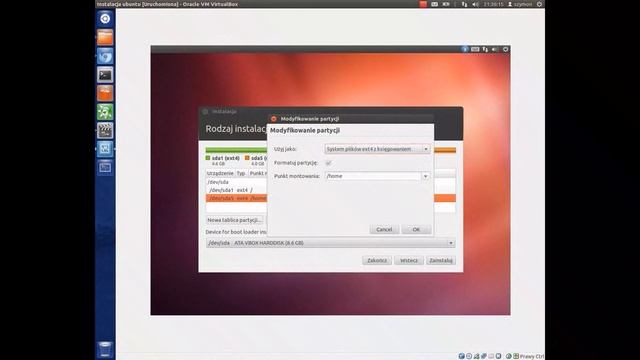Click the sda1 (ext4) legend label

tap(225, 158)
